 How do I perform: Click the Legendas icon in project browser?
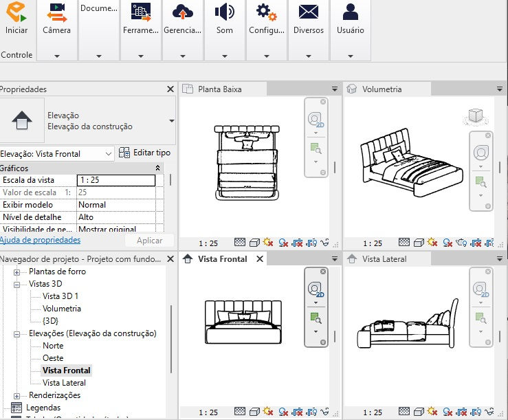[x=16, y=408]
